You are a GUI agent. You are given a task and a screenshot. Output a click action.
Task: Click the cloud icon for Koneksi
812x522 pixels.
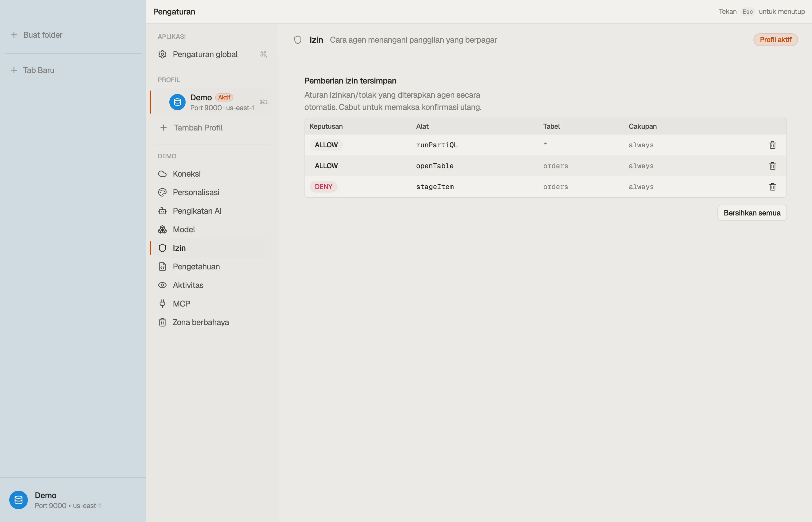click(x=162, y=174)
